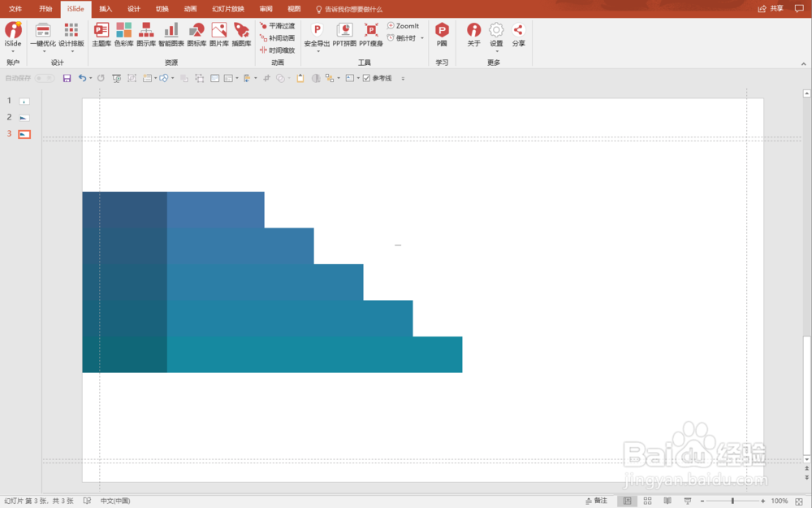Click the 中文(中国) language indicator

pos(115,501)
